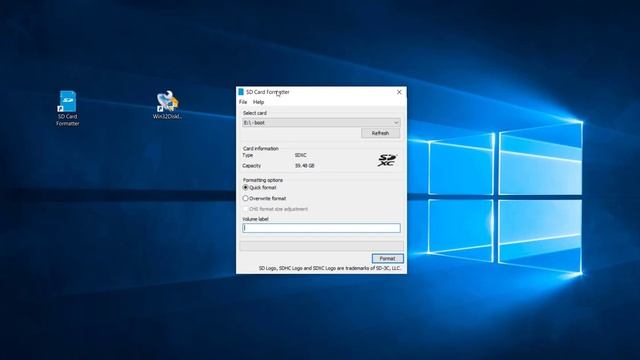Click the Refresh button
This screenshot has height=360, width=640.
click(x=380, y=133)
